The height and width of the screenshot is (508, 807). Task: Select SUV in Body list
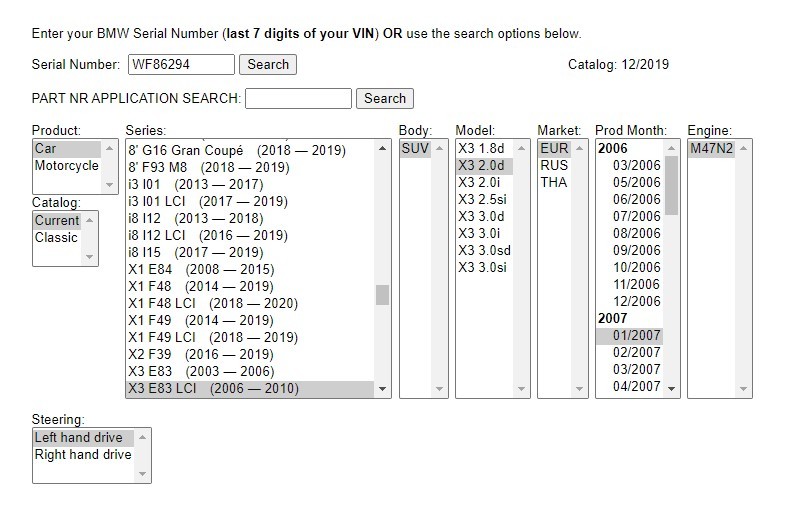click(x=415, y=149)
